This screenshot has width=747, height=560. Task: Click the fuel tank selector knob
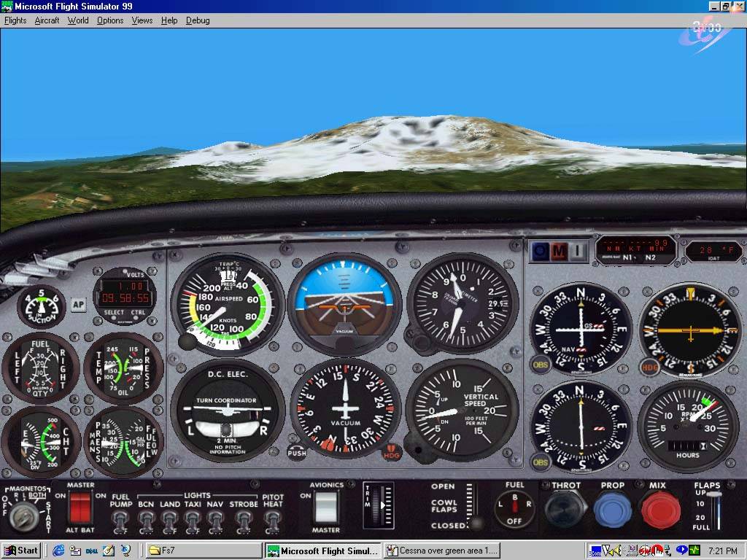pyautogui.click(x=514, y=507)
